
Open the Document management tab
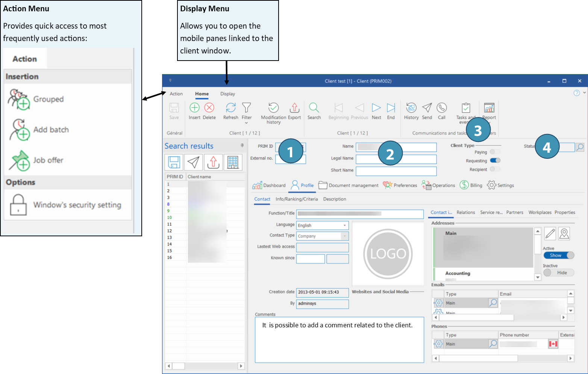(x=349, y=185)
